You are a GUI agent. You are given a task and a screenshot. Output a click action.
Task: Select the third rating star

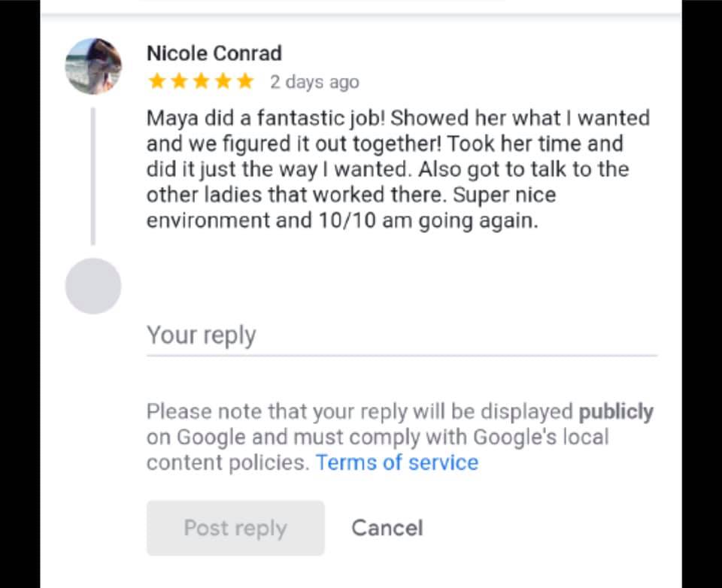pyautogui.click(x=201, y=81)
